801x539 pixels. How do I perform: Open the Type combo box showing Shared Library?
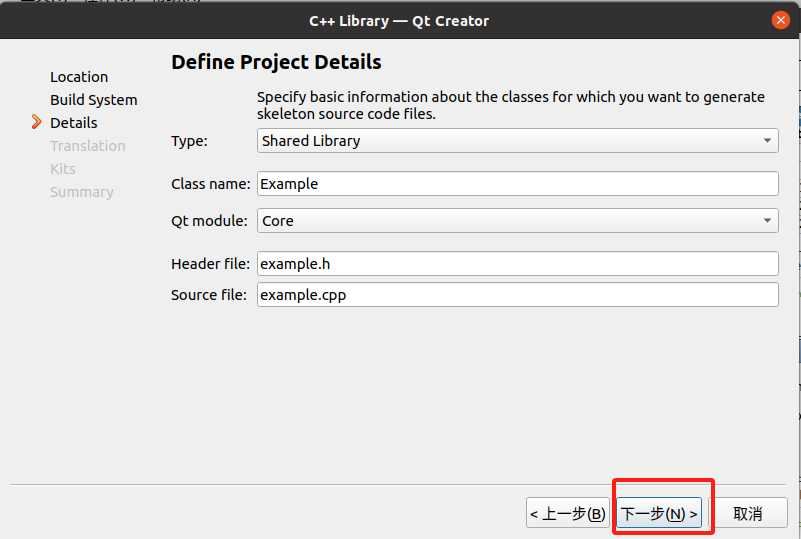tap(517, 140)
